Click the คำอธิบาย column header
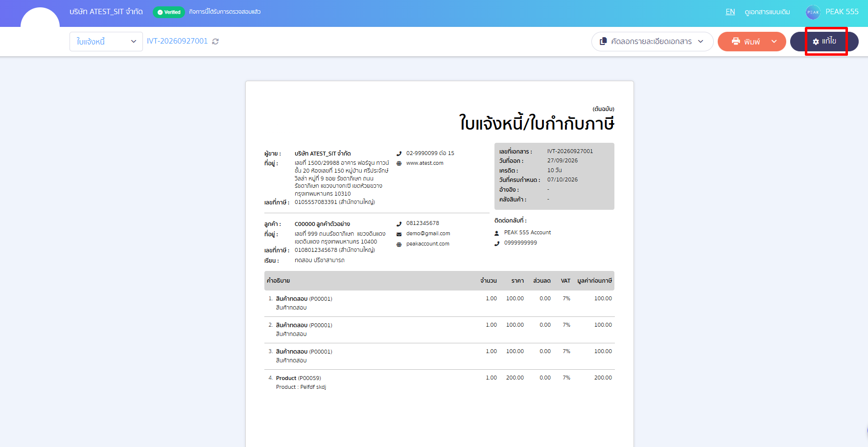The height and width of the screenshot is (447, 868). 278,281
